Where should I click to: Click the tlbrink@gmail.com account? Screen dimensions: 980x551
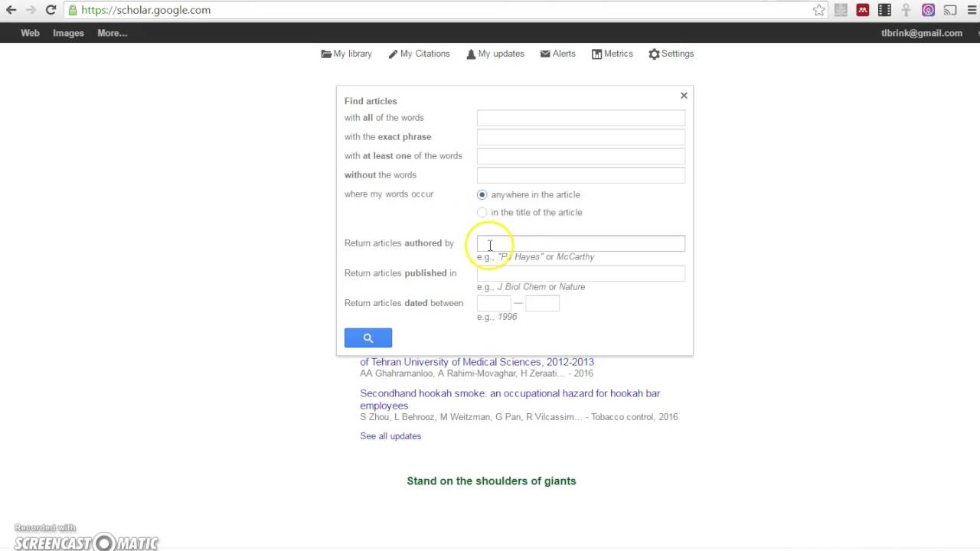click(x=922, y=33)
